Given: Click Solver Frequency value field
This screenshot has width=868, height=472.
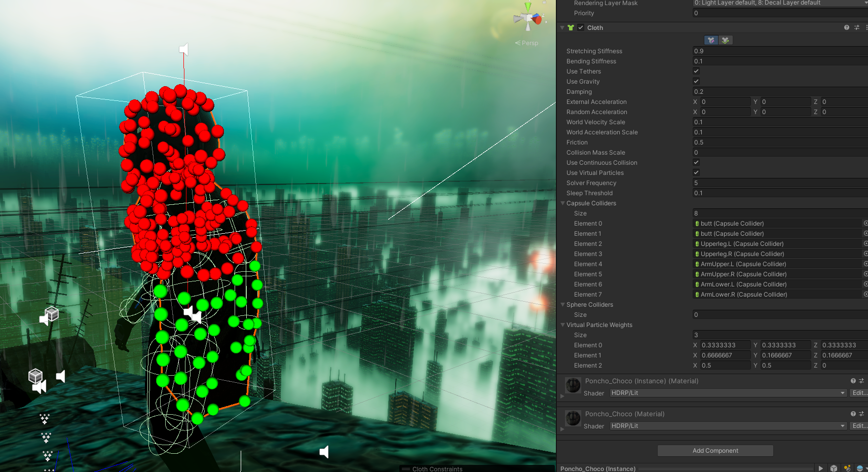Looking at the screenshot, I should pos(780,183).
